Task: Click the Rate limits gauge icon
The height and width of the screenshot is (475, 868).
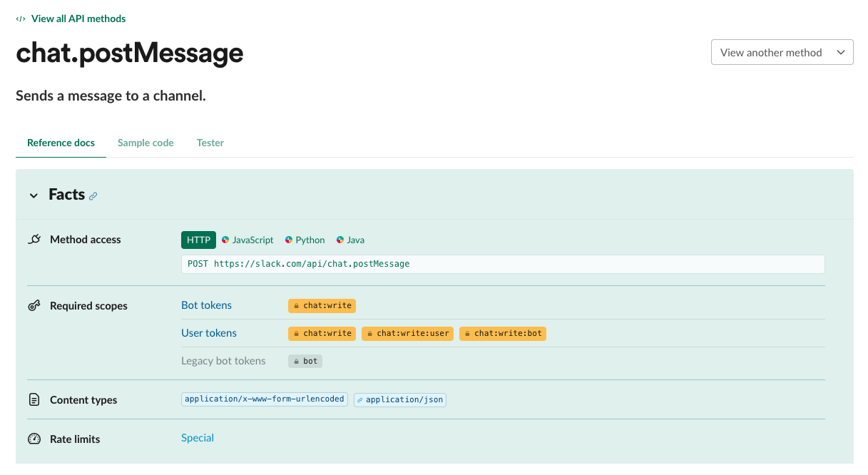Action: (x=34, y=439)
